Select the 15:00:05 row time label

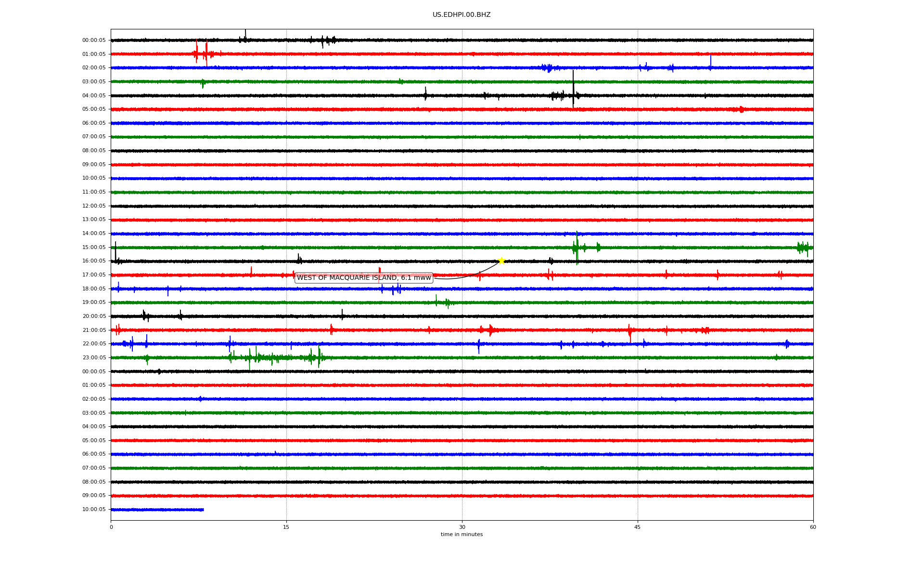click(94, 248)
